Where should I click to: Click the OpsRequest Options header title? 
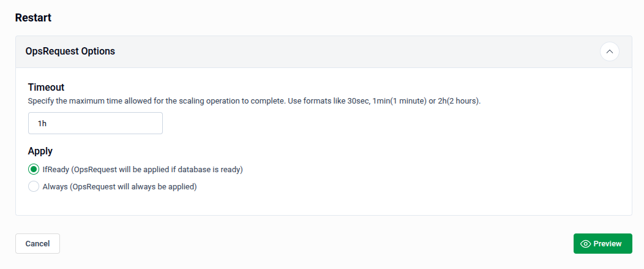click(x=70, y=51)
